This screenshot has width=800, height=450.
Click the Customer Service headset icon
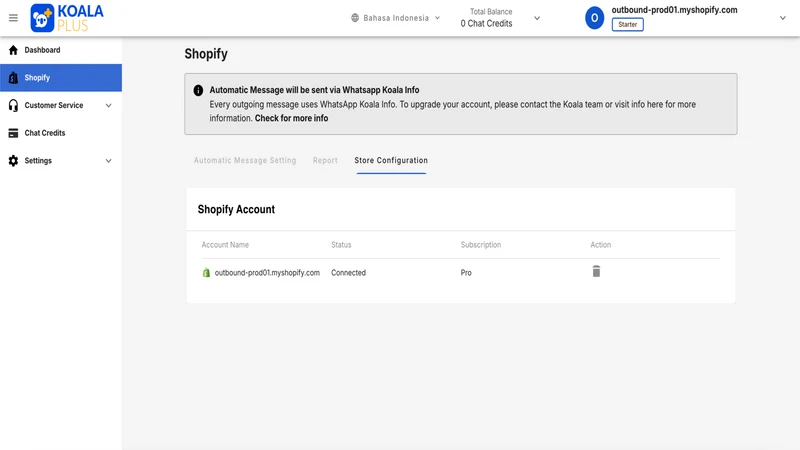13,105
